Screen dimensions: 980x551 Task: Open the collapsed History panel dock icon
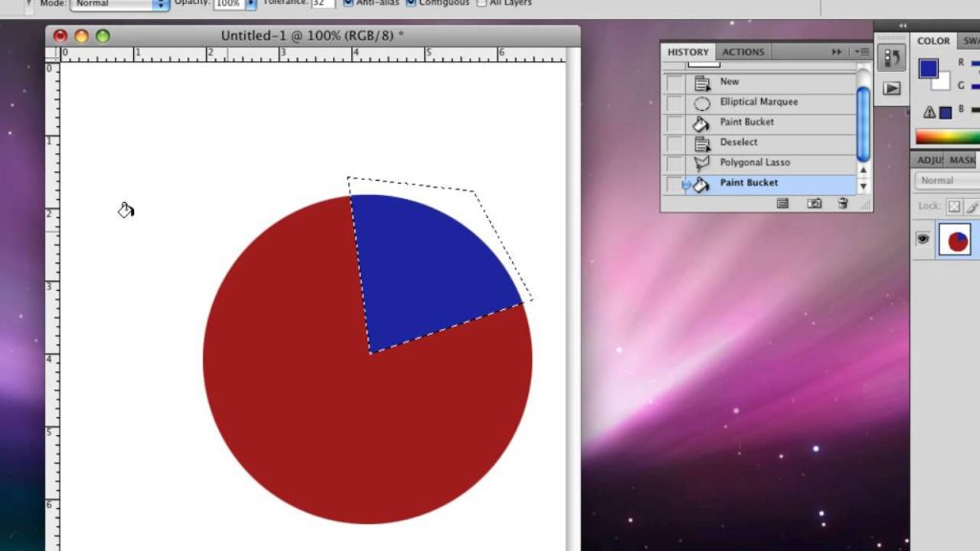[x=891, y=58]
